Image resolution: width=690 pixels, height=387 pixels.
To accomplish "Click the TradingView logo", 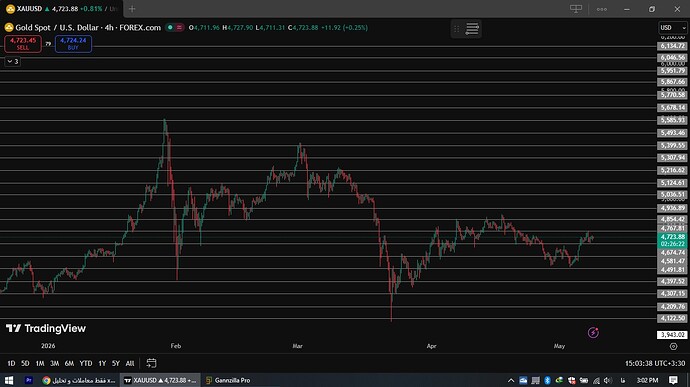I will click(46, 328).
